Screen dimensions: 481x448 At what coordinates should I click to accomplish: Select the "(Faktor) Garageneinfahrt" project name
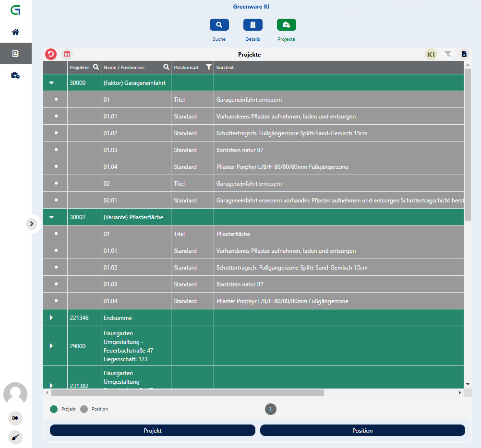pyautogui.click(x=134, y=83)
